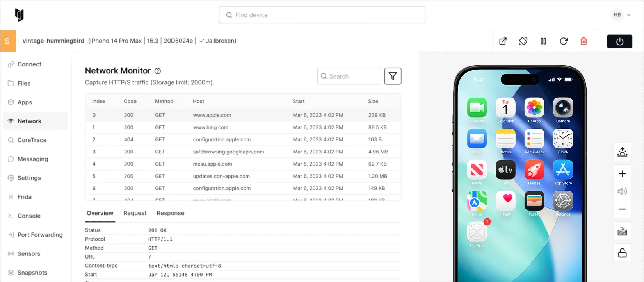
Task: Open device in new window icon
Action: 503,41
